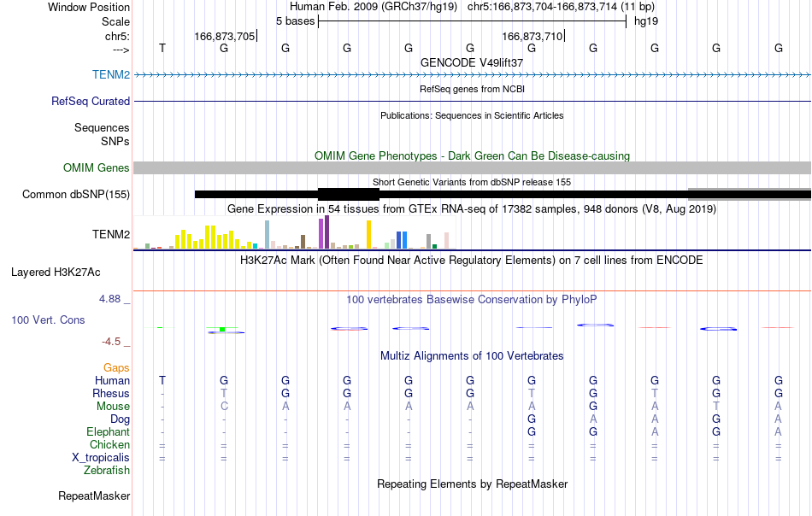The image size is (812, 516).
Task: Open the Layered H3K27Ac track label
Action: [56, 273]
